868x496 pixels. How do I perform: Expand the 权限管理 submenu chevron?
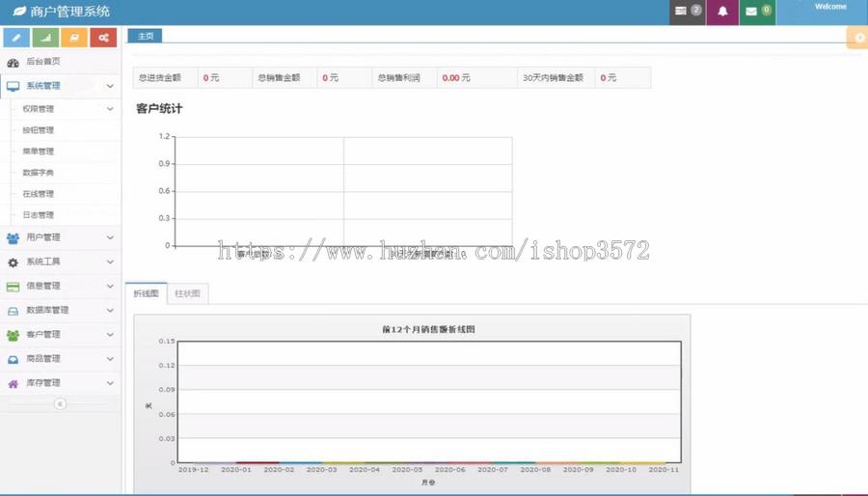[110, 109]
